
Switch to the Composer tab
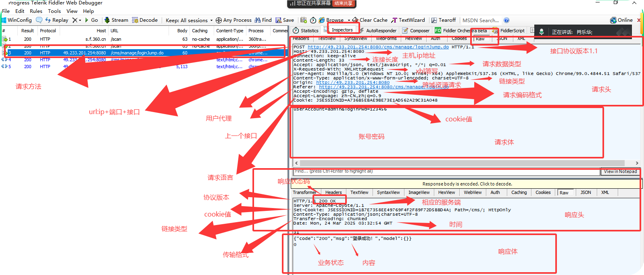coord(416,31)
